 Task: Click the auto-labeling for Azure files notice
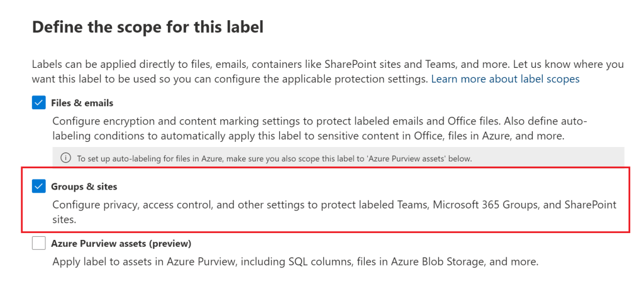(274, 158)
